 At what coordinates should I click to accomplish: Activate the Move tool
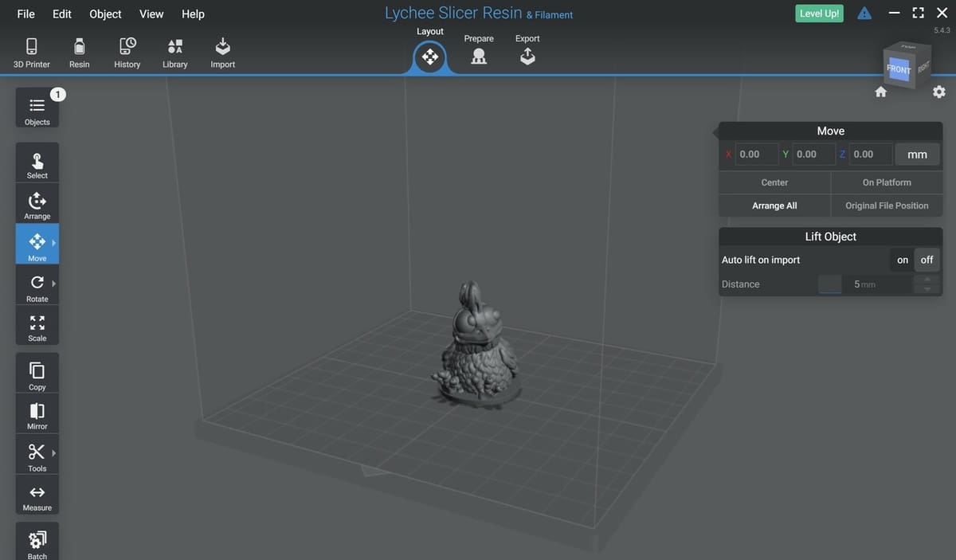point(37,244)
